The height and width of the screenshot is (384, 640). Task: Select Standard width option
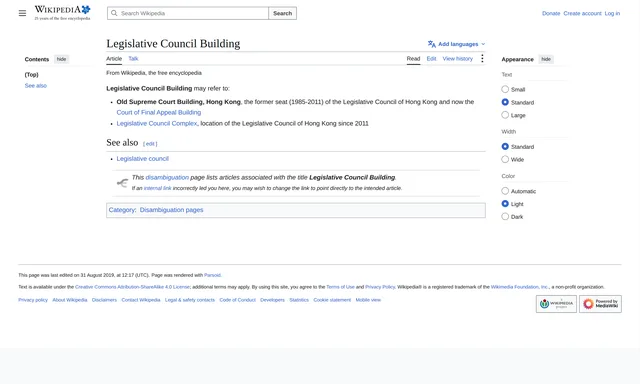[505, 146]
